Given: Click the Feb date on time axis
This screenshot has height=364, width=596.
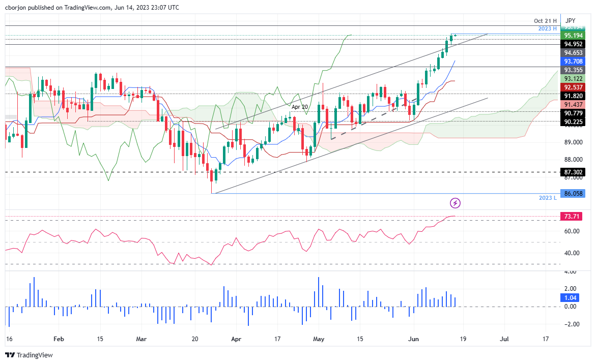Looking at the screenshot, I should pos(59,338).
